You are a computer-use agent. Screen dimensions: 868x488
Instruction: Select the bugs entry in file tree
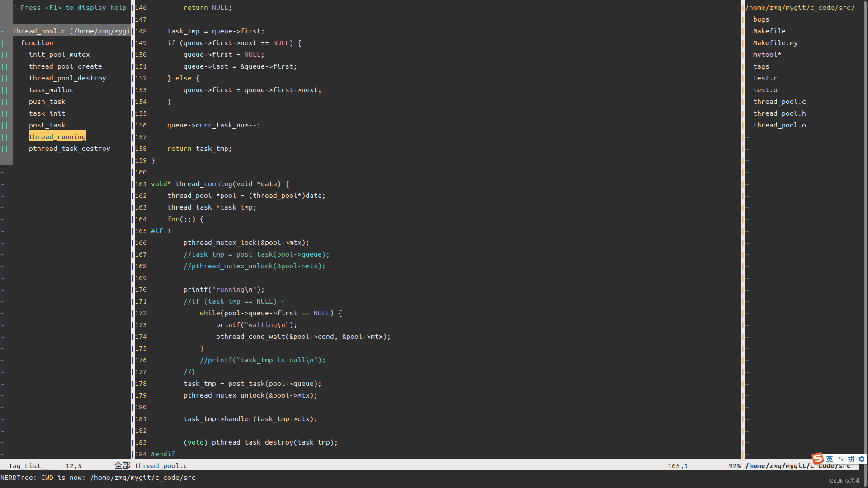[x=761, y=19]
